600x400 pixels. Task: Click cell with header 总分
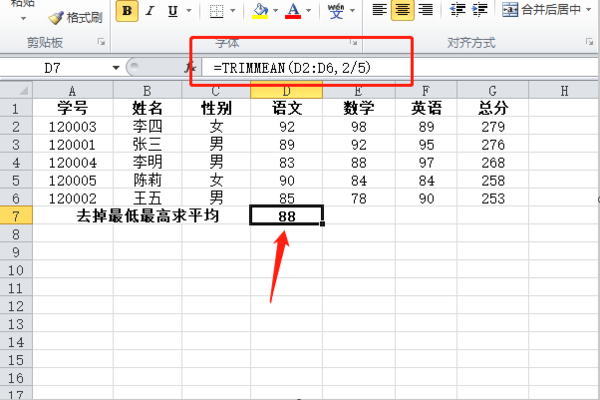[492, 108]
